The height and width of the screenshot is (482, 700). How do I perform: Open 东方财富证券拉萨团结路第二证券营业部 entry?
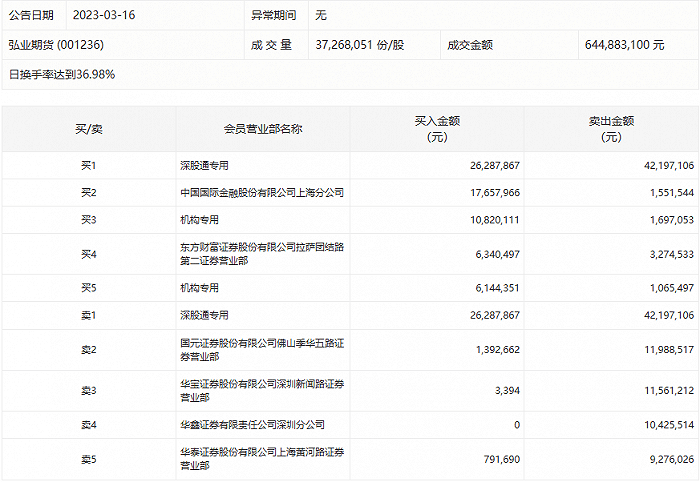pos(261,254)
